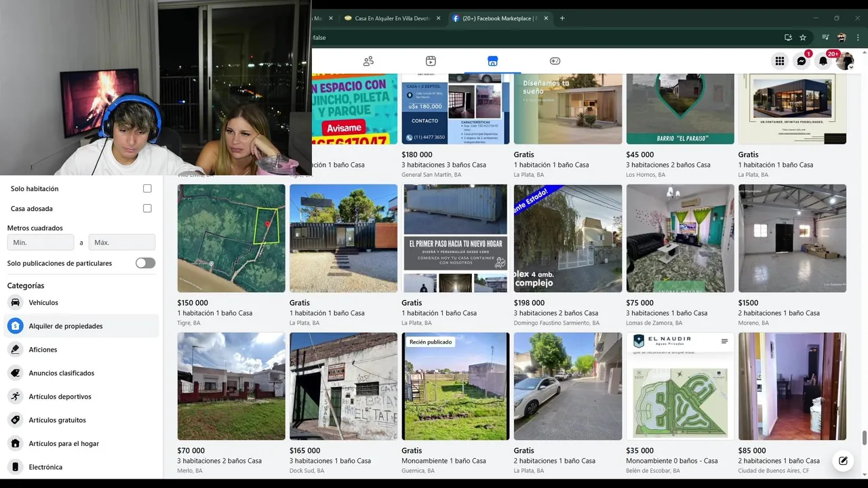The image size is (868, 488).
Task: Open the Gratis black container house photo
Action: 343,239
